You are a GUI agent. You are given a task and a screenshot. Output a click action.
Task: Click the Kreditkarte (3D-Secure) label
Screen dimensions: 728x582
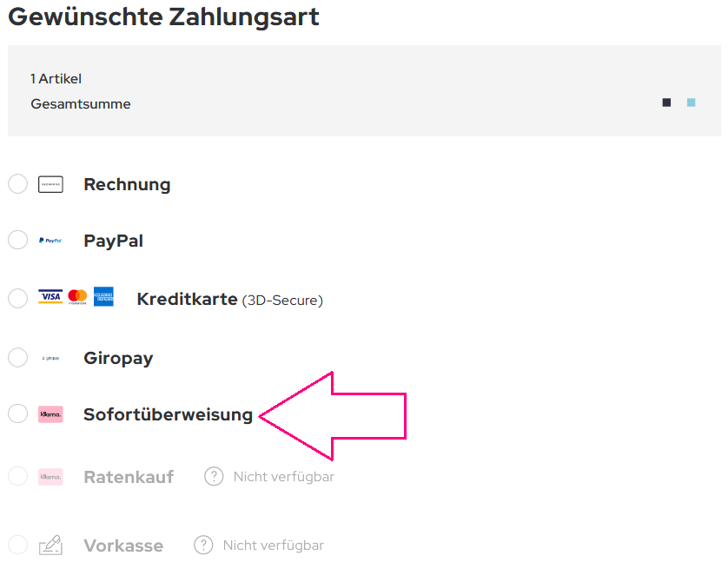point(229,300)
